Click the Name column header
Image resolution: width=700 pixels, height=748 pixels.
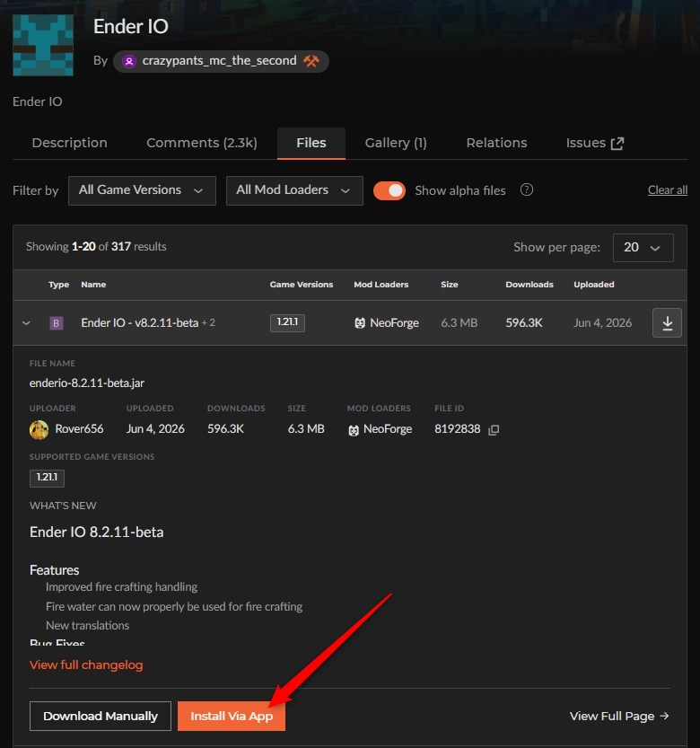click(x=93, y=285)
